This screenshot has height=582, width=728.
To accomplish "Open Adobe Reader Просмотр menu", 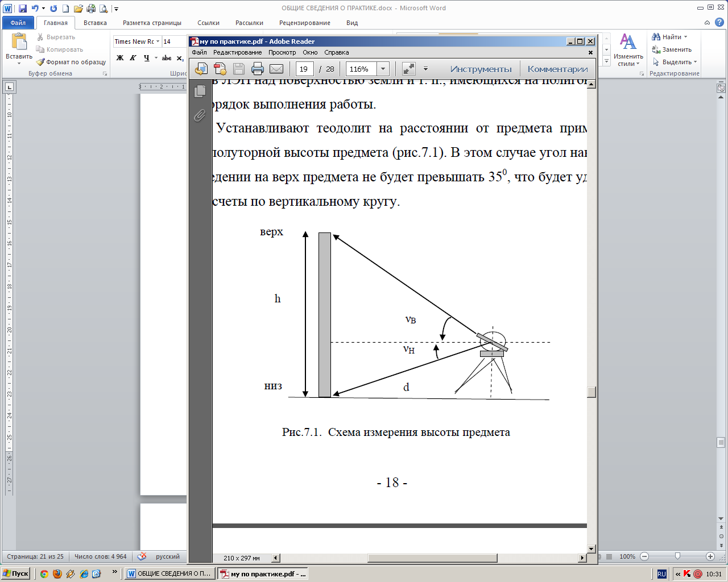I will 282,52.
